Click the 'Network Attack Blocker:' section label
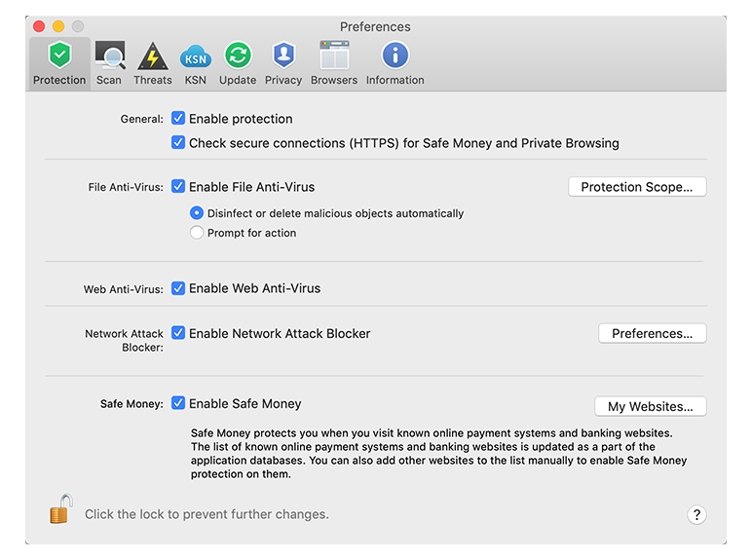The height and width of the screenshot is (560, 752). pos(125,341)
